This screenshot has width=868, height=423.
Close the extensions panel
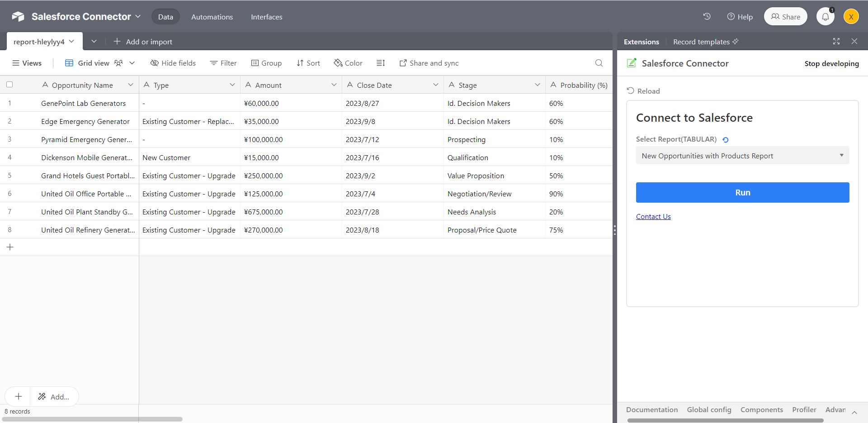(854, 41)
